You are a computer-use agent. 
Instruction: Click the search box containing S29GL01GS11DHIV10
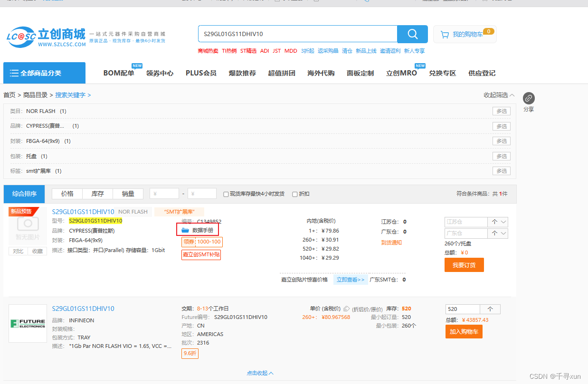click(x=298, y=34)
